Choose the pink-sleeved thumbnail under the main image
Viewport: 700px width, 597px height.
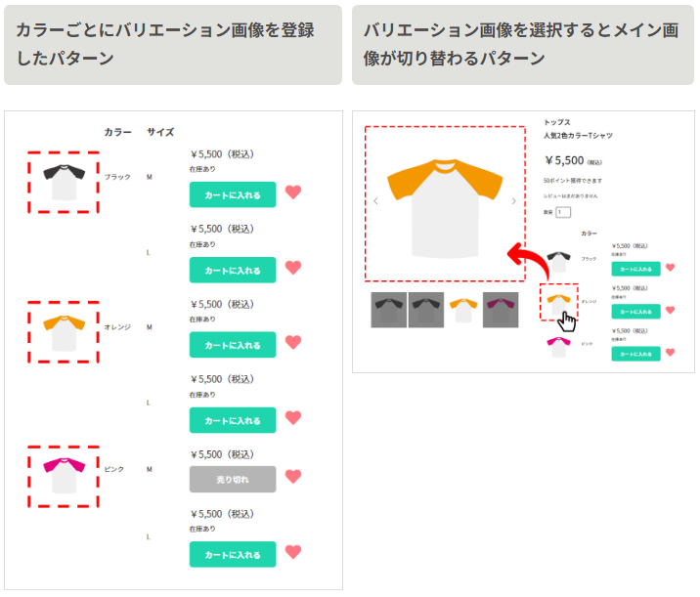(x=501, y=310)
